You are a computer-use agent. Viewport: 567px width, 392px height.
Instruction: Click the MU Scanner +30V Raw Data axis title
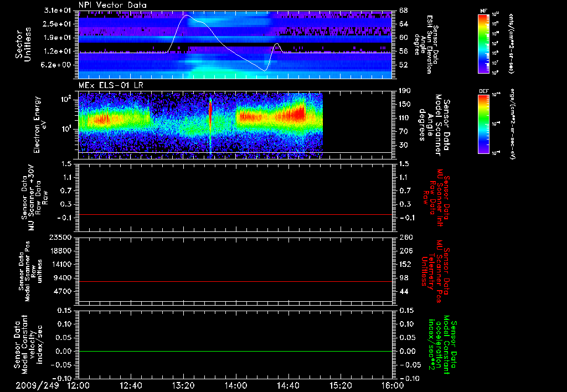pos(35,198)
